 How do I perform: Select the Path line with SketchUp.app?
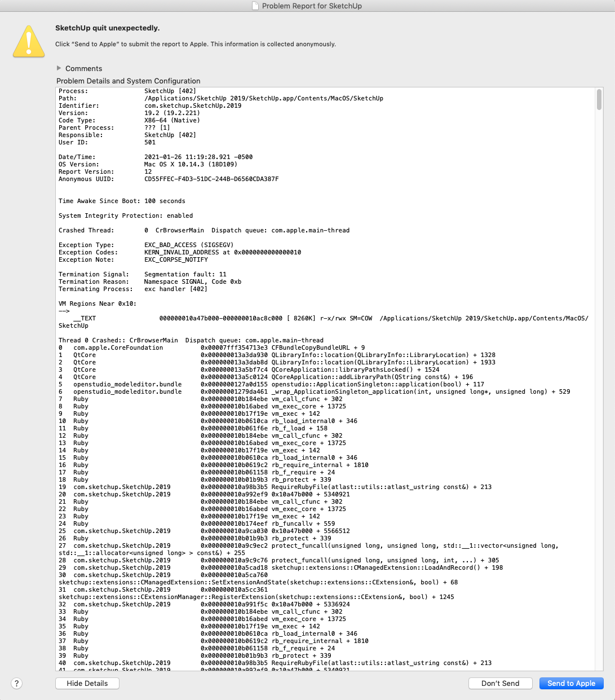[x=221, y=98]
